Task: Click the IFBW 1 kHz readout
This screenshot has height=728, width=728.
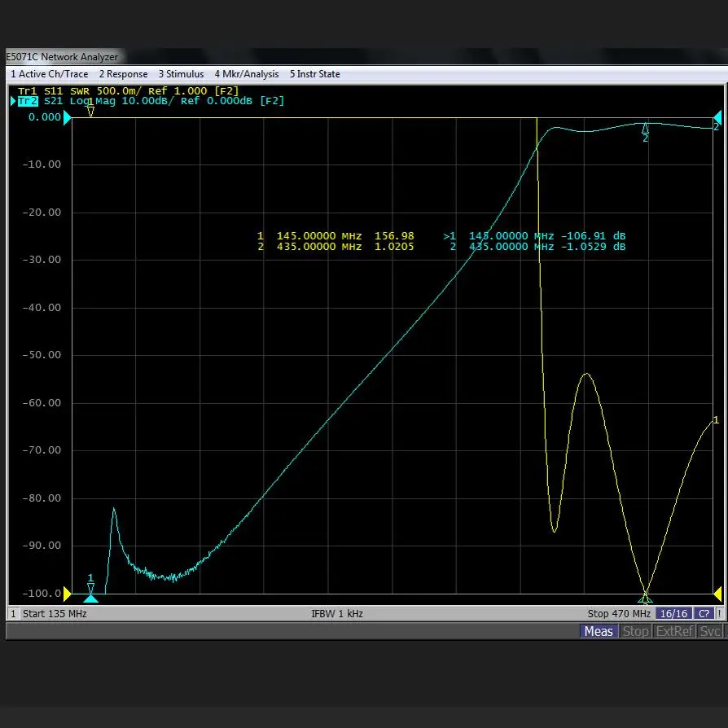Action: coord(337,613)
